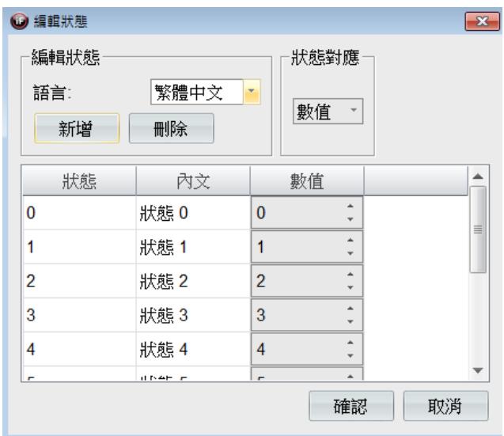The width and height of the screenshot is (504, 436).
Task: Increase value for state 4 row
Action: click(351, 343)
